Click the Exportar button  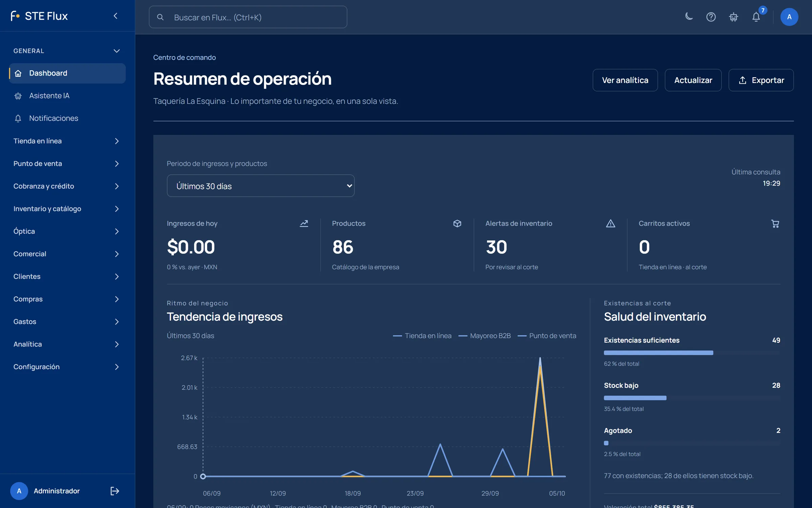pyautogui.click(x=761, y=80)
